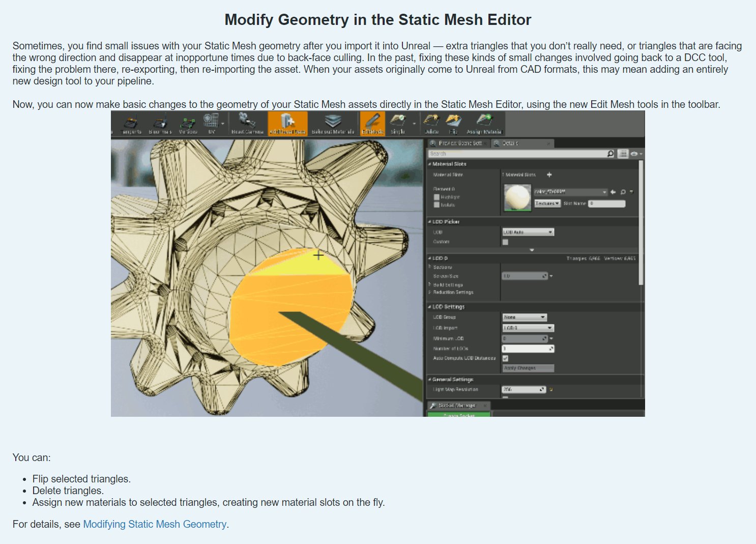This screenshot has height=544, width=756.
Task: Click the Assign Material toolbar icon
Action: (x=484, y=125)
